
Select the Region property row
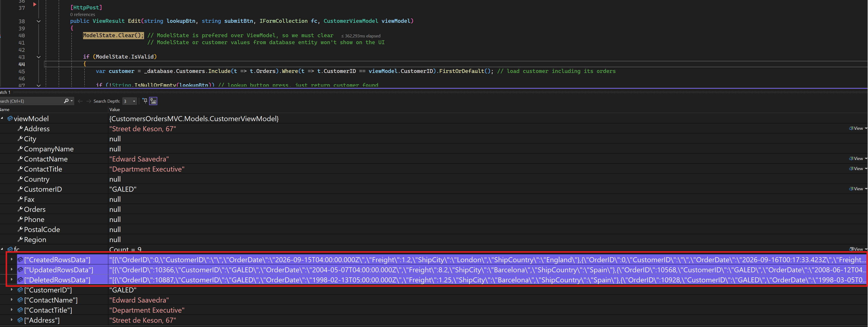point(434,240)
